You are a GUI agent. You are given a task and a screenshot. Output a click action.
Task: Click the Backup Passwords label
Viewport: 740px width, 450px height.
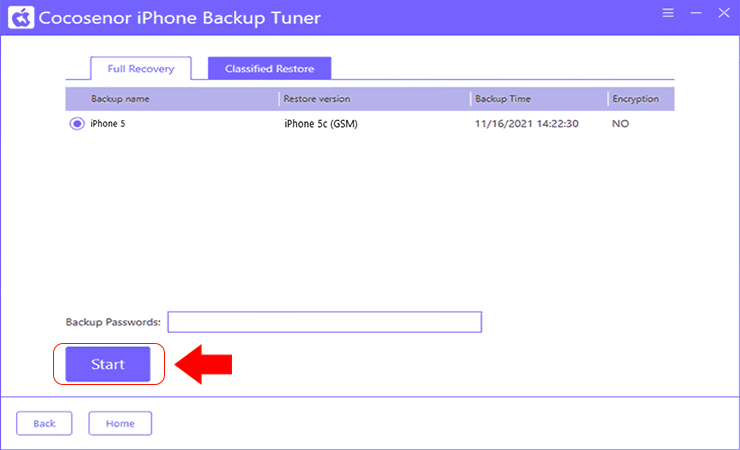point(113,322)
